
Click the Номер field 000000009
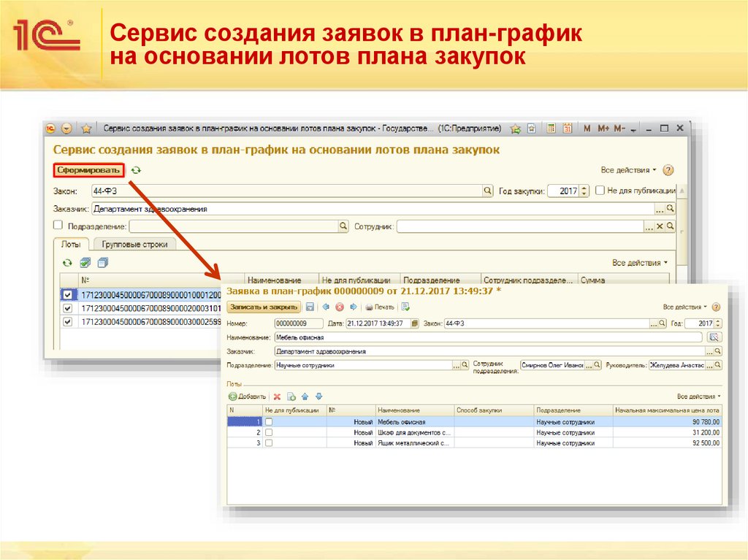[299, 323]
